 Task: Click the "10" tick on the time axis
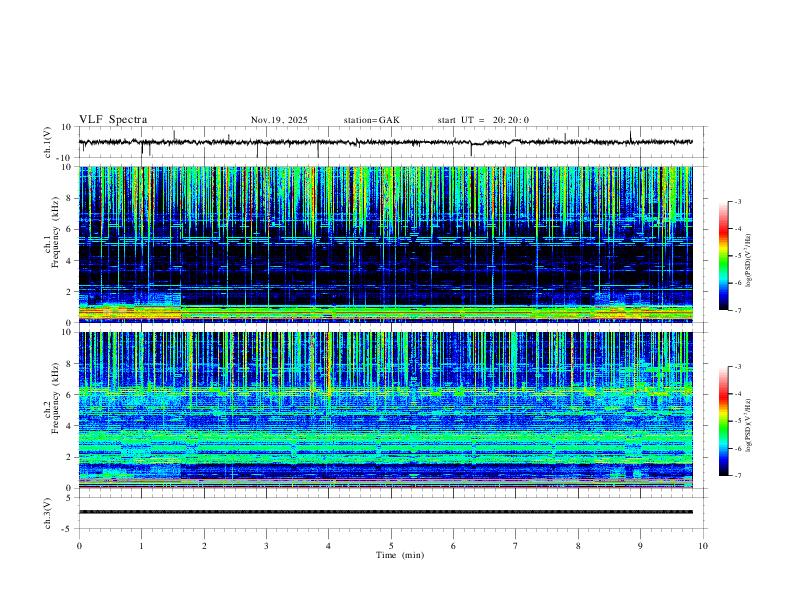tap(703, 546)
